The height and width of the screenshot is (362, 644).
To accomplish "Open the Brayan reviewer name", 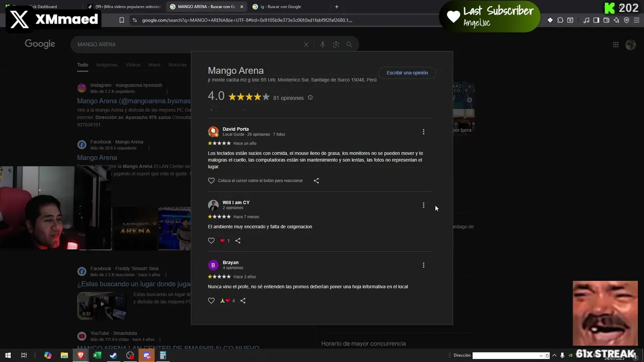I will coord(230,262).
